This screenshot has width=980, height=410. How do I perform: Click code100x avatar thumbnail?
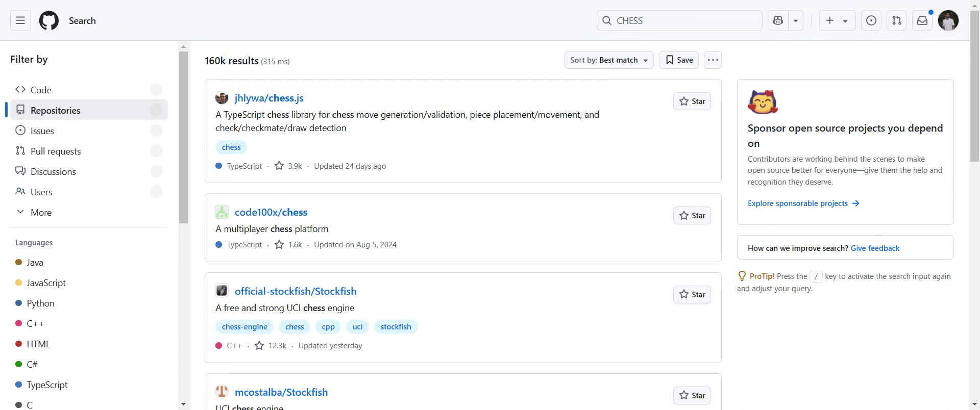(x=222, y=212)
